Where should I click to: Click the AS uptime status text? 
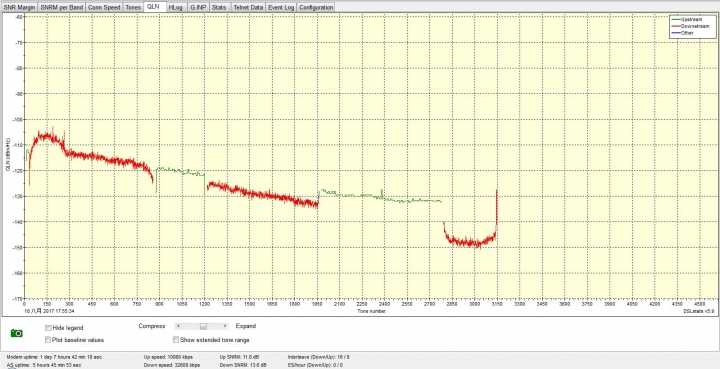(44, 365)
